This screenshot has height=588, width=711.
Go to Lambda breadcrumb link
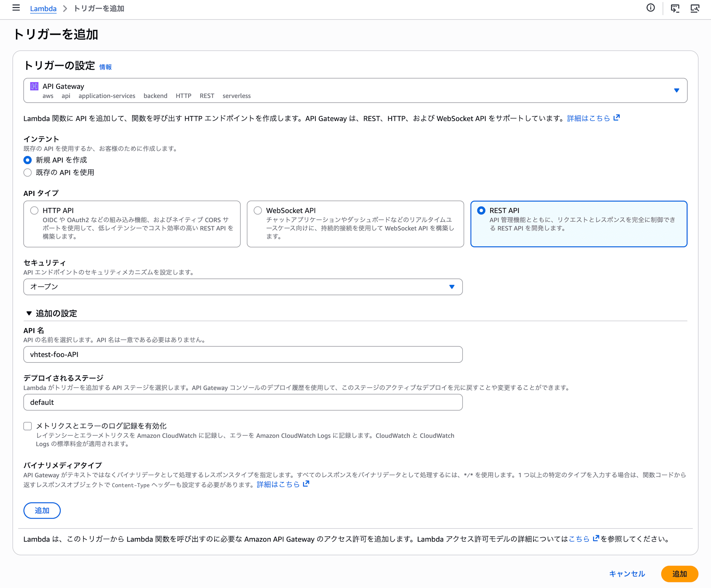coord(43,9)
